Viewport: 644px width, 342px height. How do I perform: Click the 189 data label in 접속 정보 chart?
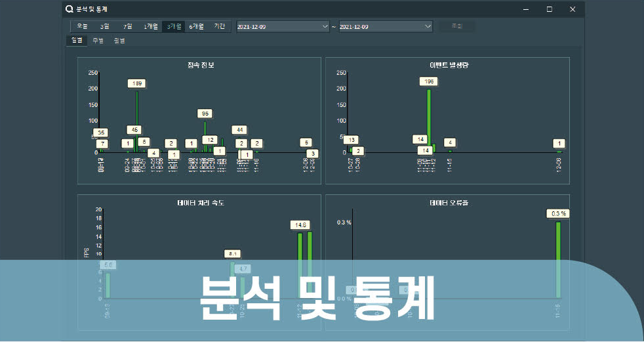coord(137,83)
